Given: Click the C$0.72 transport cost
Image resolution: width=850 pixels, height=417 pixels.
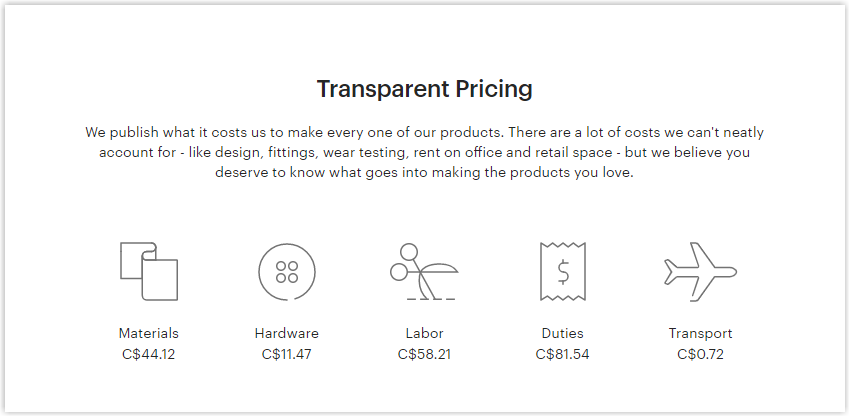Looking at the screenshot, I should [700, 354].
